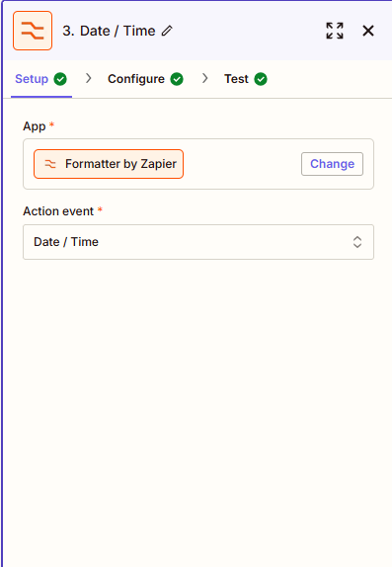Click the small Formatter icon inside the app chip

click(x=50, y=164)
